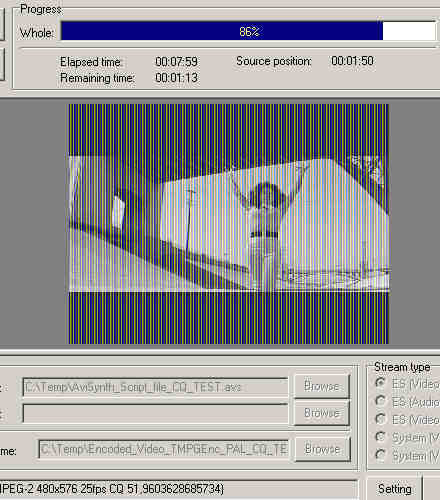Choose the ES (Audio only) stream type
440x500 pixels.
pyautogui.click(x=380, y=401)
